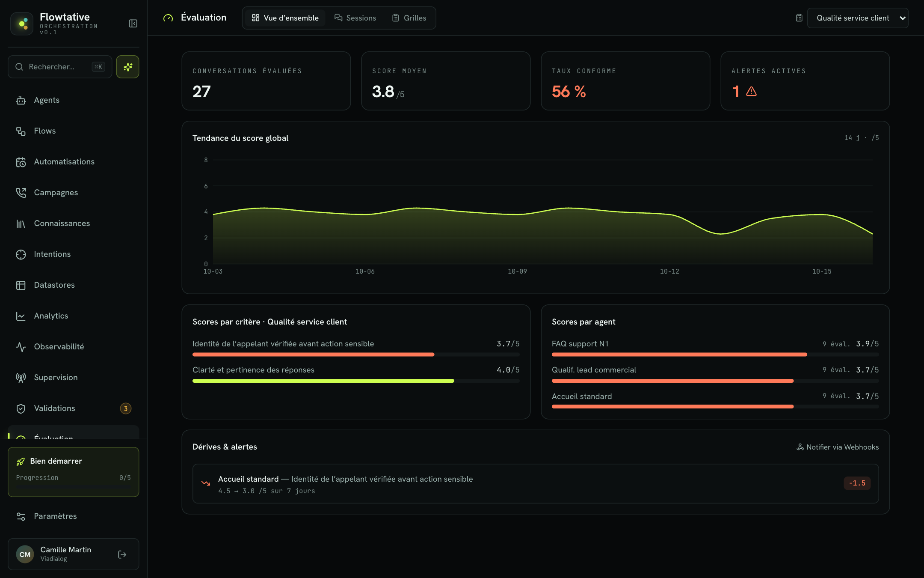Click the Score moyen 3.8 card
This screenshot has height=578, width=924.
446,81
